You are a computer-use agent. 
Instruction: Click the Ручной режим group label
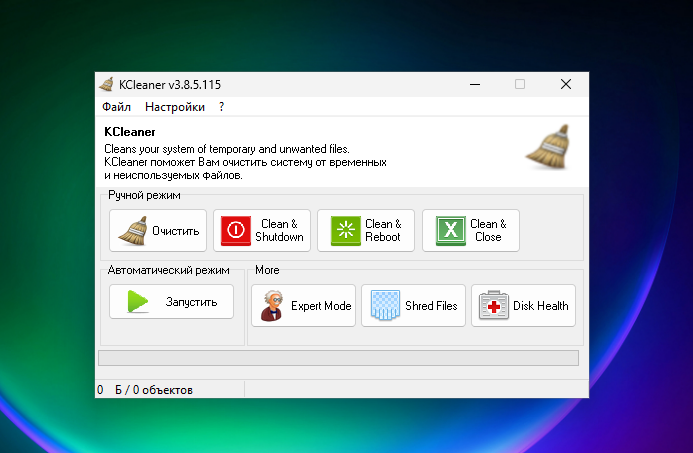click(144, 195)
